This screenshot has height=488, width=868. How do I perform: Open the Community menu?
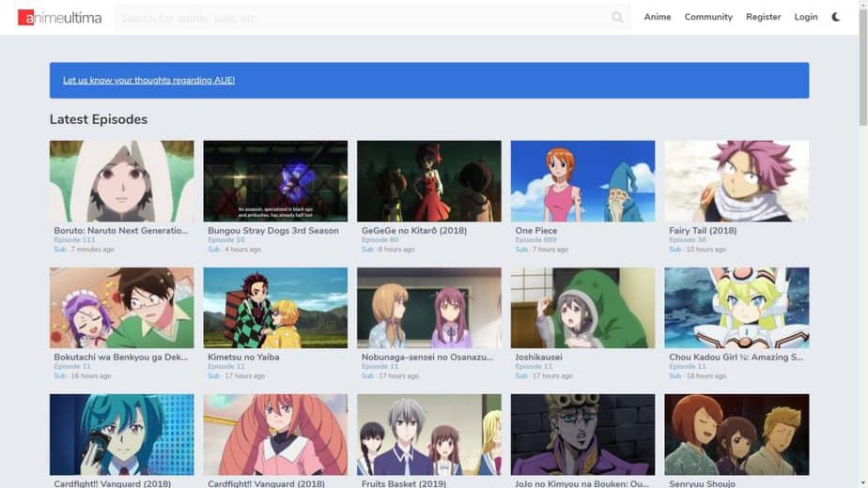[x=708, y=17]
